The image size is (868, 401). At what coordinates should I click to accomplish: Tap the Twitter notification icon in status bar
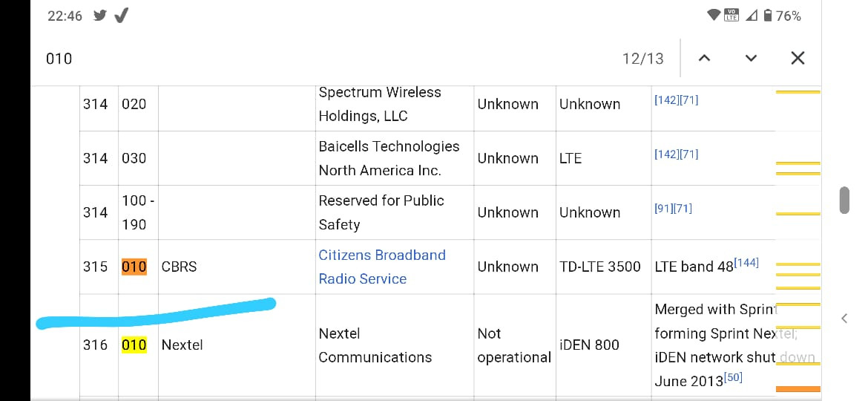pyautogui.click(x=100, y=16)
